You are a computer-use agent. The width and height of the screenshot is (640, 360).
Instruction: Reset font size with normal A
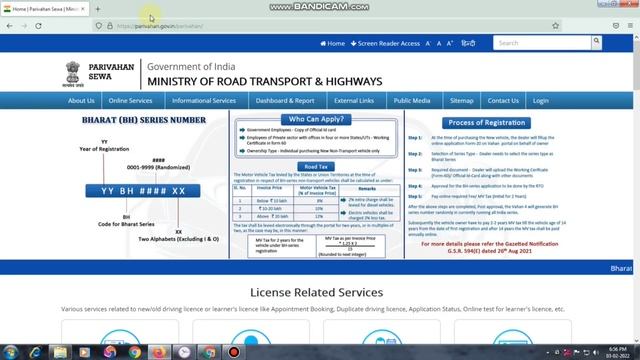point(439,43)
